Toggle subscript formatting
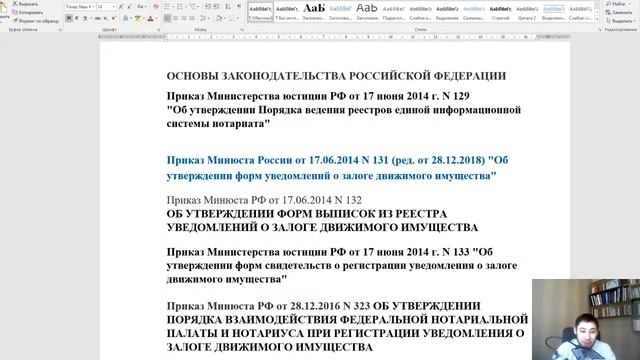 click(105, 18)
